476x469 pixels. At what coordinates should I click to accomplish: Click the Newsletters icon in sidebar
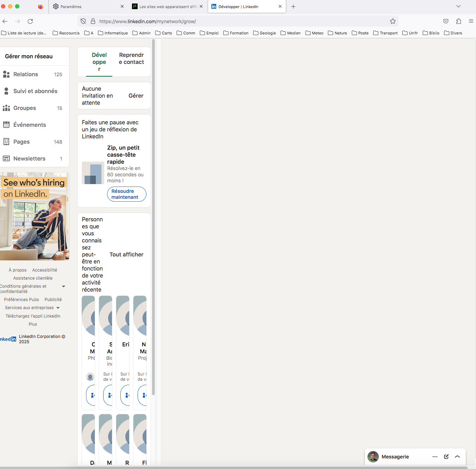(6, 159)
